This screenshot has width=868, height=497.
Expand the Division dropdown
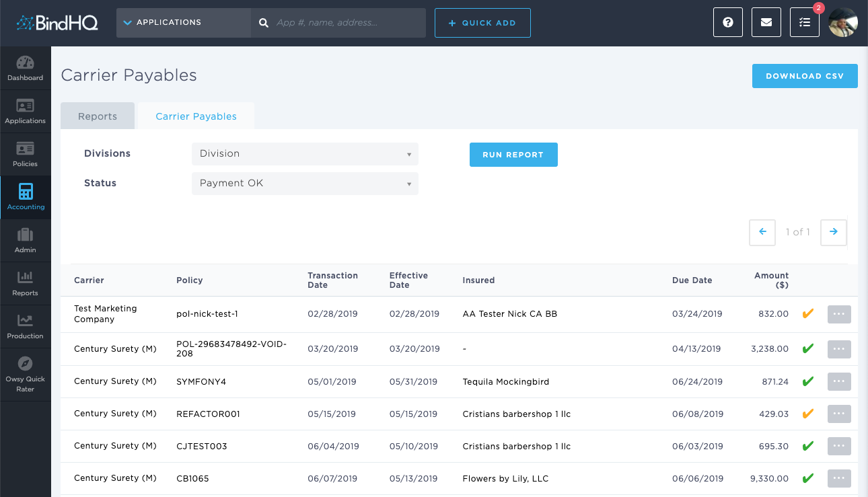[305, 154]
